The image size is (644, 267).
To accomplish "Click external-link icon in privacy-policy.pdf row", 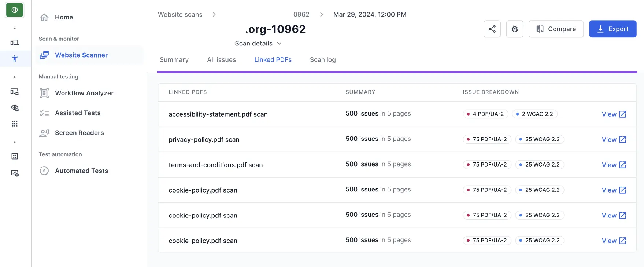I will [x=623, y=139].
